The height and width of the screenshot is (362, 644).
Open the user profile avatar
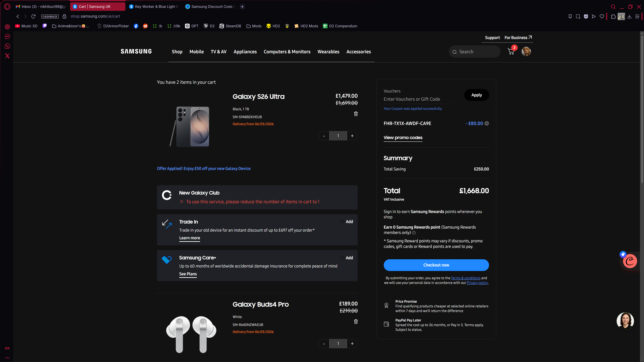point(526,51)
